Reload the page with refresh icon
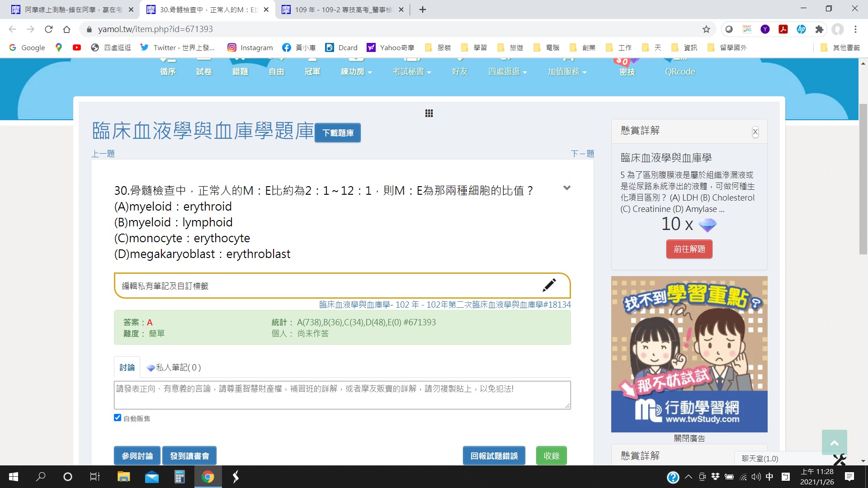 pyautogui.click(x=49, y=29)
